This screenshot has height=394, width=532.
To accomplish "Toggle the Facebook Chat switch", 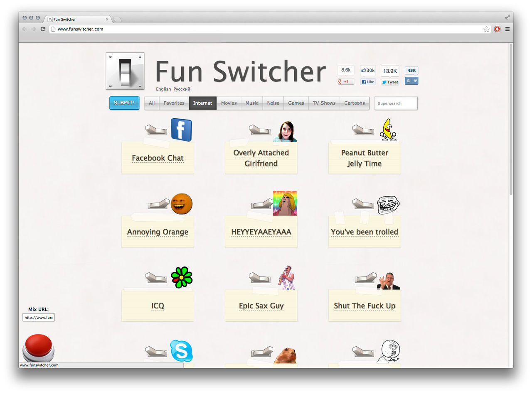I will [x=156, y=130].
